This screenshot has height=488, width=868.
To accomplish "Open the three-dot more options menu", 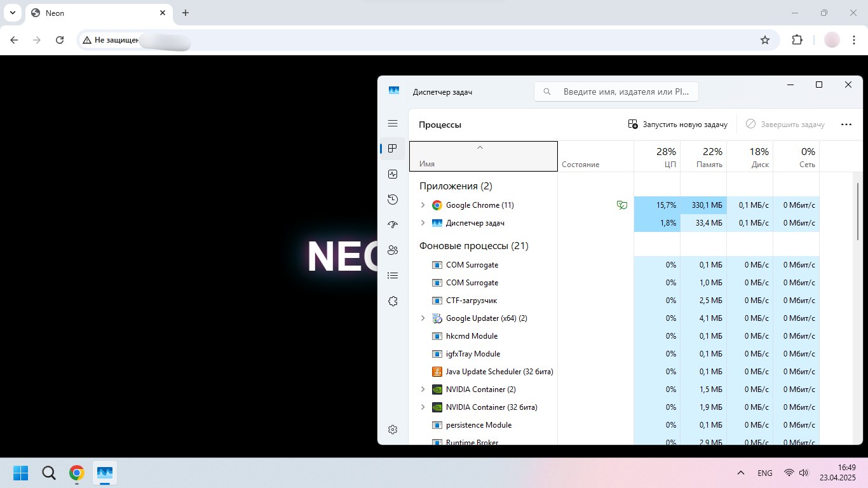I will pos(846,125).
